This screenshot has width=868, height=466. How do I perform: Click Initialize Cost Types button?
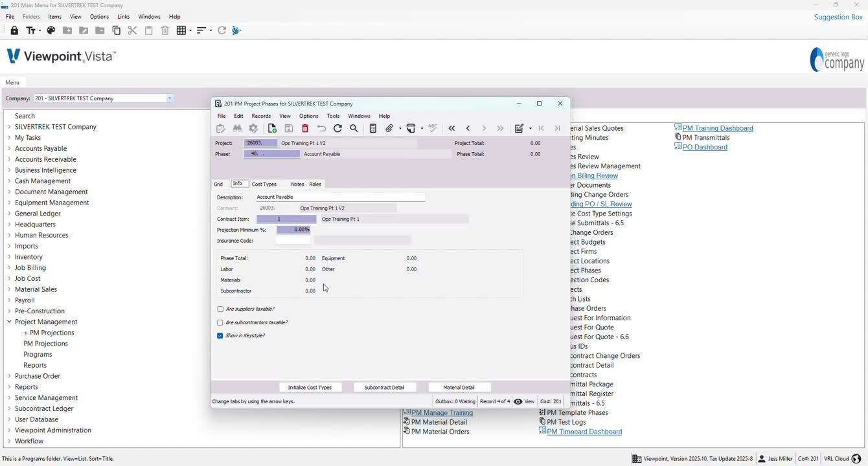310,388
